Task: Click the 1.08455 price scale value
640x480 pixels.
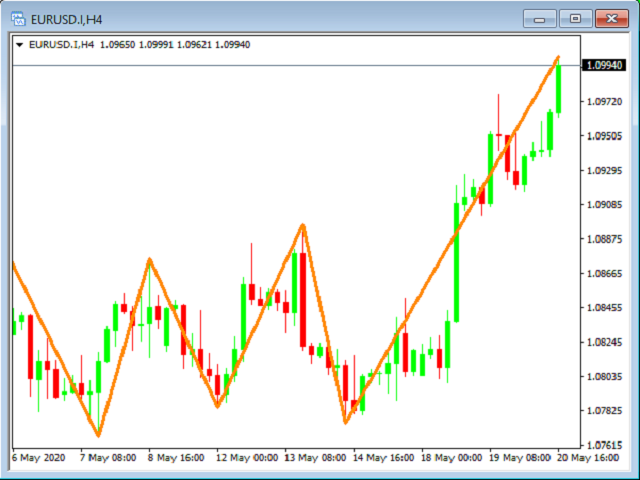Action: tap(604, 307)
